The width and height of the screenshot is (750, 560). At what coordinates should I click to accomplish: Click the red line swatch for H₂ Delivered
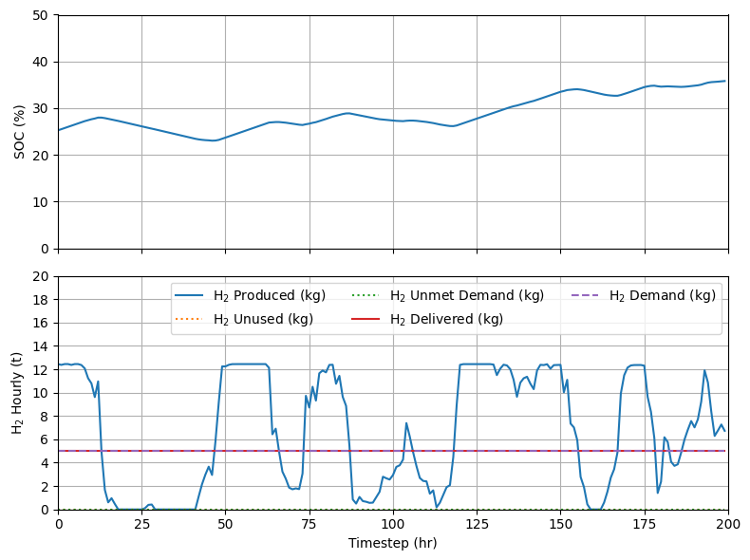point(369,319)
